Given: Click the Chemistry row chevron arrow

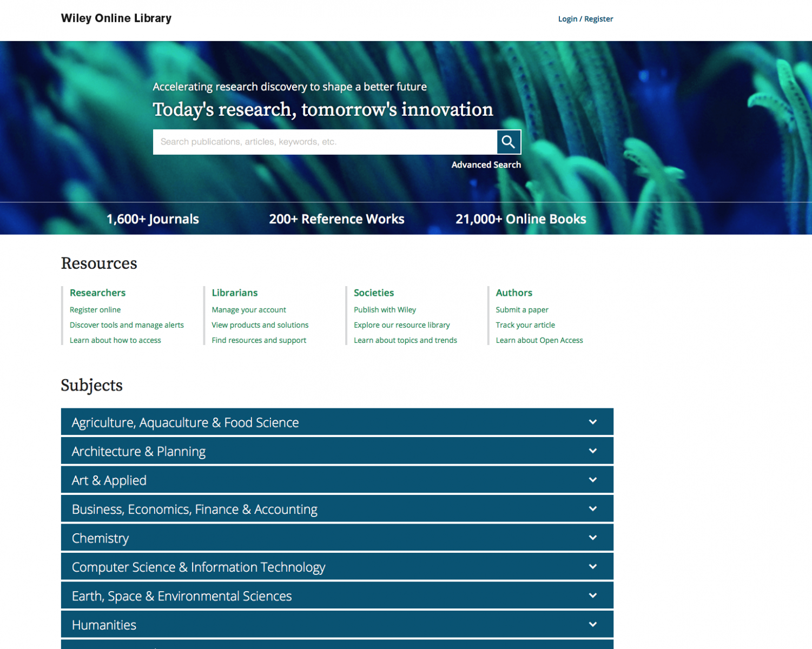Looking at the screenshot, I should tap(592, 538).
